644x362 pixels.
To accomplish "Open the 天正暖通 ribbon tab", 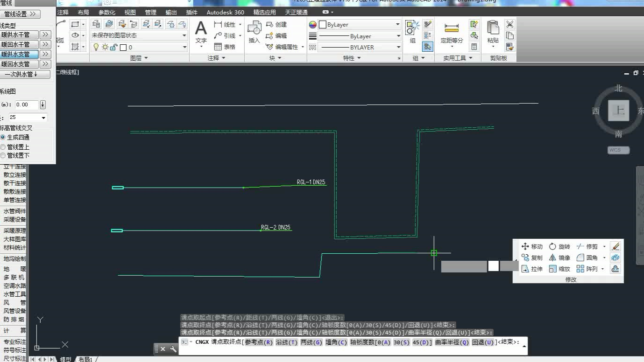I will 296,13.
